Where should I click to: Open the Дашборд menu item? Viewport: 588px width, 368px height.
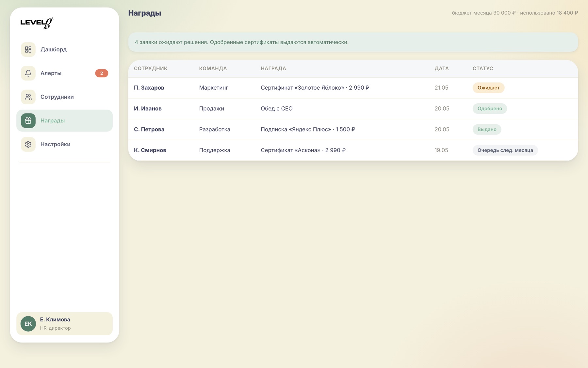point(64,49)
